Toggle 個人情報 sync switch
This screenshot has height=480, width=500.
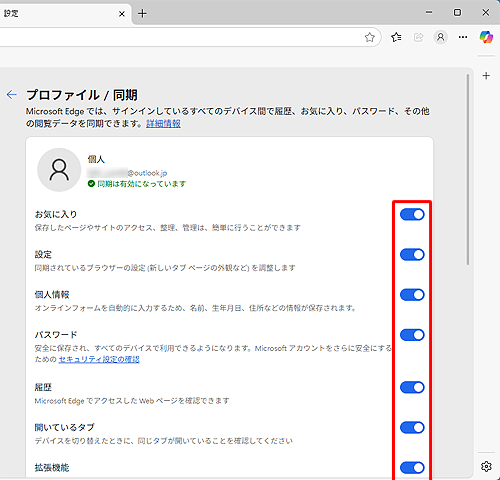[x=412, y=295]
